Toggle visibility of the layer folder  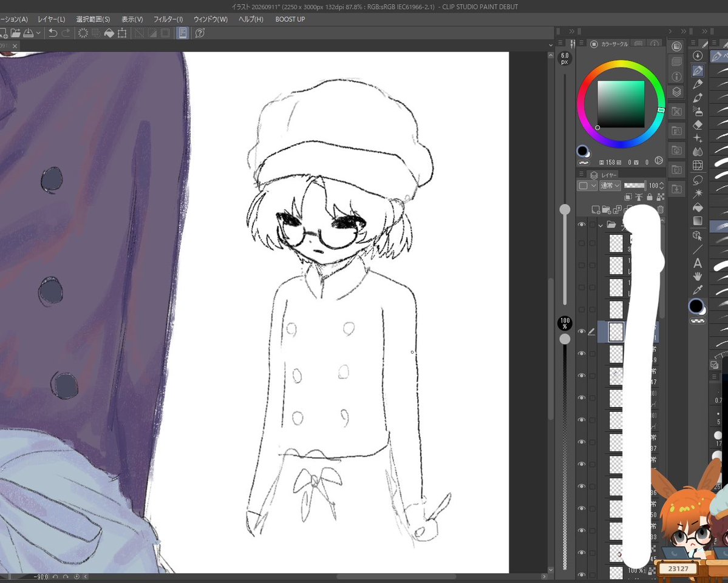(581, 224)
